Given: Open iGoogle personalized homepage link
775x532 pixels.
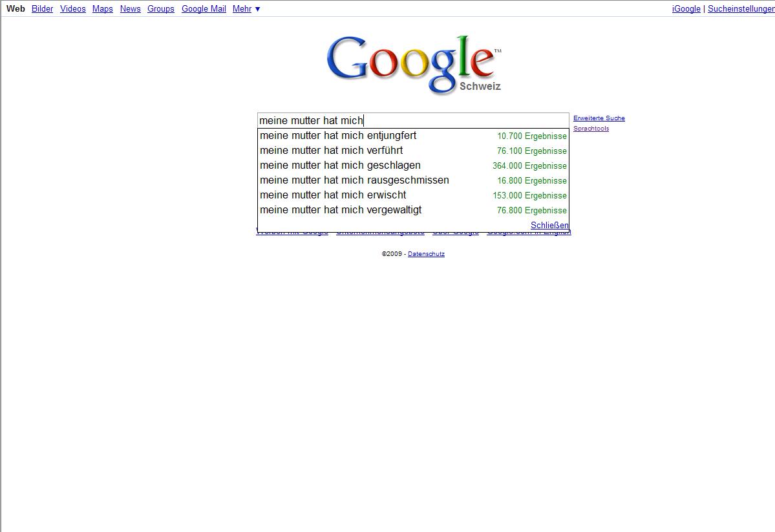Looking at the screenshot, I should 686,9.
